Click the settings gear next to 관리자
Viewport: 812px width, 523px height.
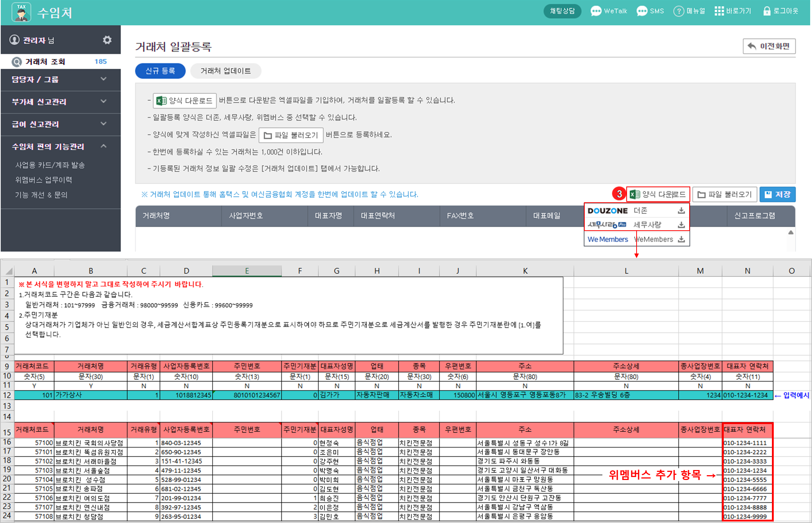(x=107, y=40)
